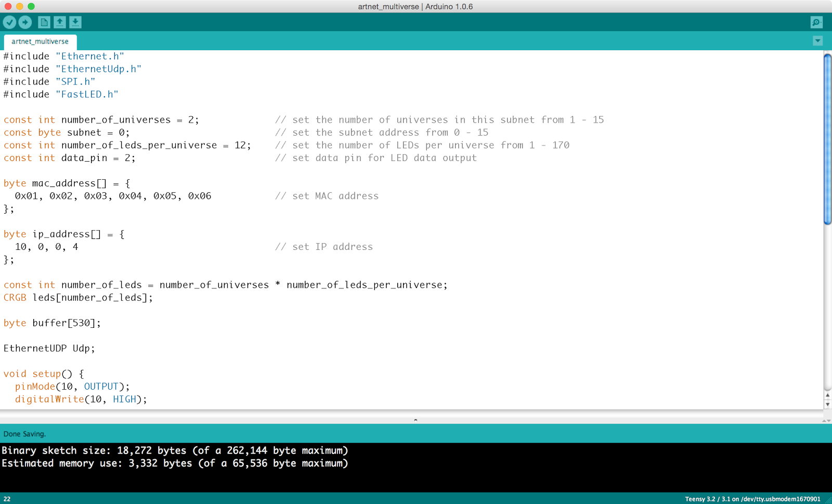Save the sketch using the Save icon
The height and width of the screenshot is (504, 832).
pyautogui.click(x=74, y=22)
